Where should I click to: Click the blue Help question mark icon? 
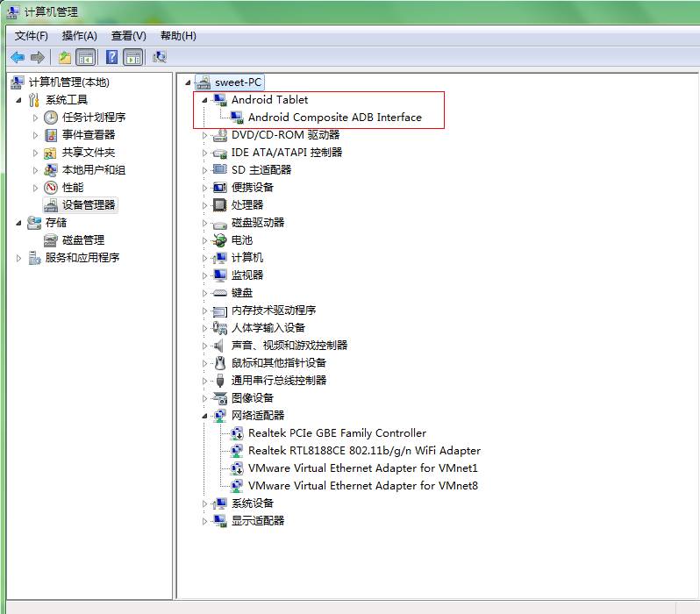coord(112,57)
